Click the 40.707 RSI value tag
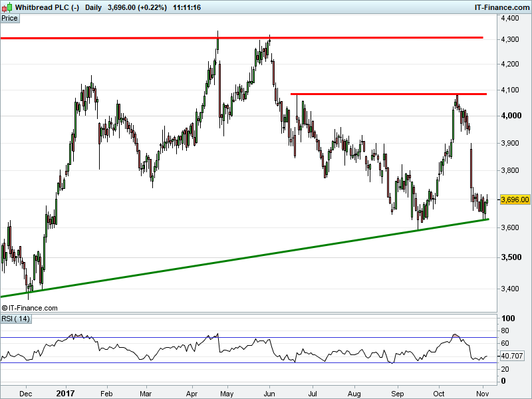This screenshot has height=399, width=532. click(512, 356)
